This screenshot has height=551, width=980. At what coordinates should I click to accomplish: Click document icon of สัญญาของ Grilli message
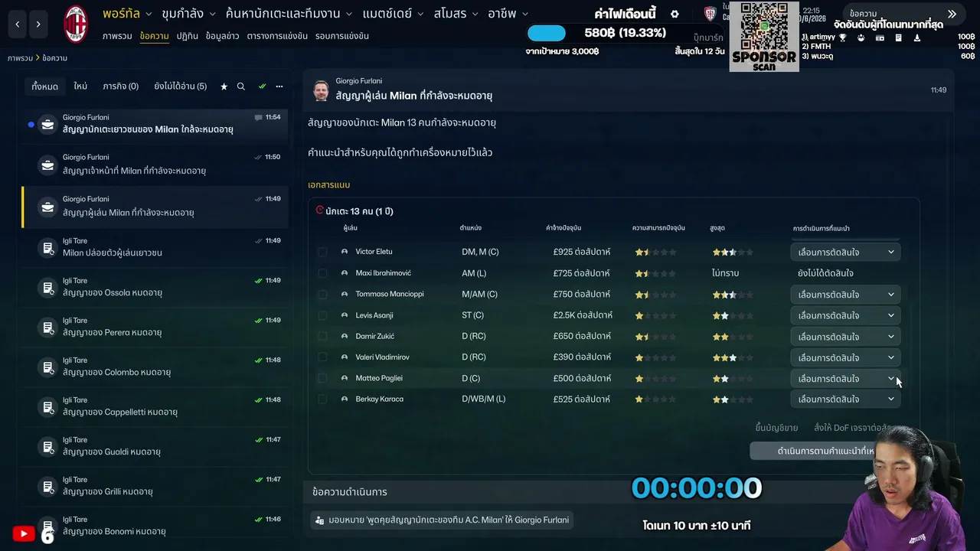tap(47, 486)
